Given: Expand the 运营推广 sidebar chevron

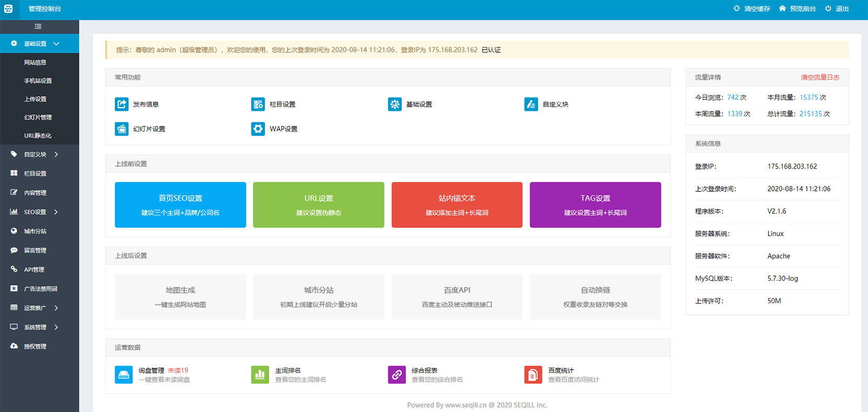Looking at the screenshot, I should click(56, 308).
